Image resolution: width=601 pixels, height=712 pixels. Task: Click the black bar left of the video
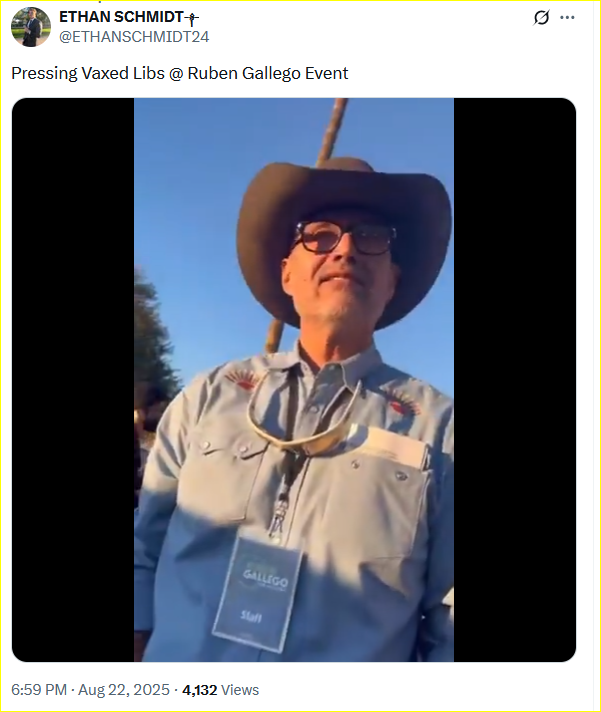tap(73, 380)
